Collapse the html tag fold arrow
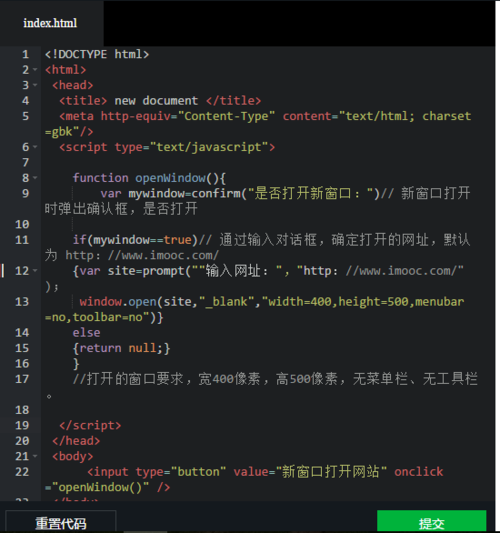500x533 pixels. [x=35, y=70]
